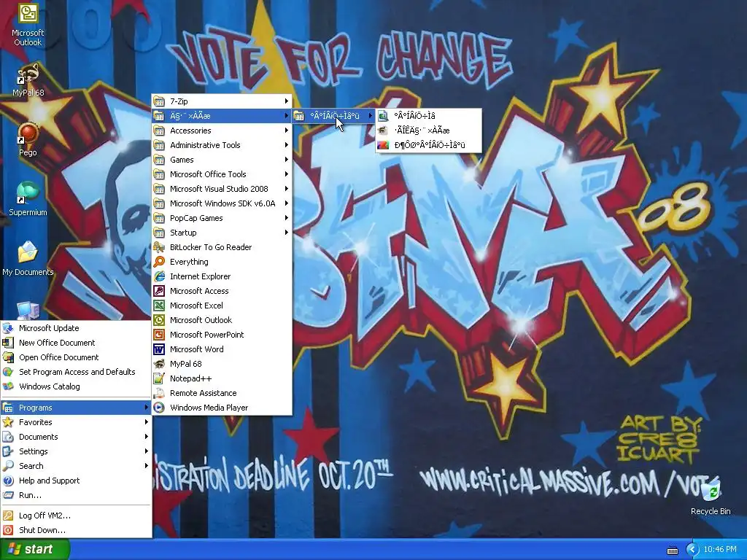This screenshot has height=560, width=747.
Task: Open third garbled item with red icon
Action: pyautogui.click(x=429, y=145)
